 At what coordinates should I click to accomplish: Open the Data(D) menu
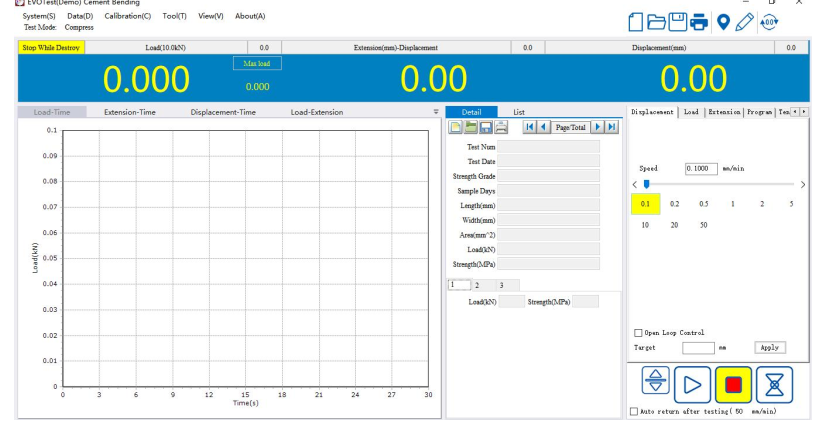point(80,16)
